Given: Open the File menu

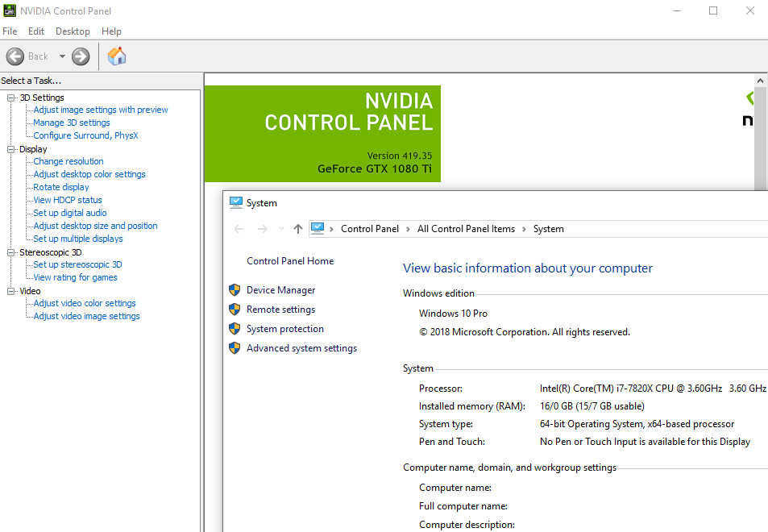Looking at the screenshot, I should [x=10, y=31].
